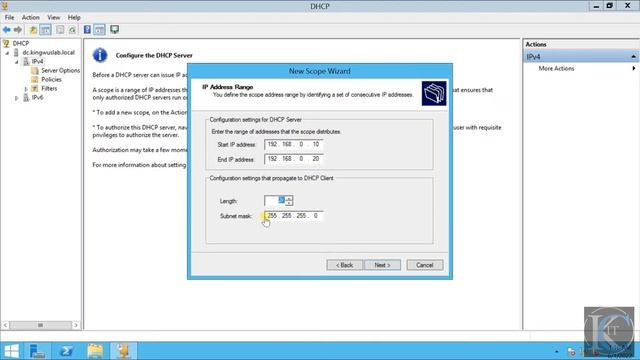
Task: Decrease Length with the down spinner arrow
Action: click(x=289, y=203)
